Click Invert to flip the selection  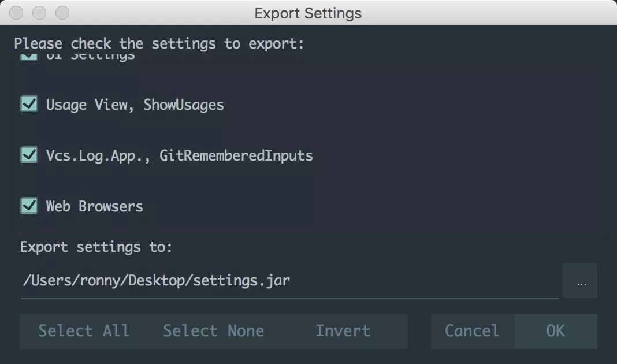click(343, 331)
